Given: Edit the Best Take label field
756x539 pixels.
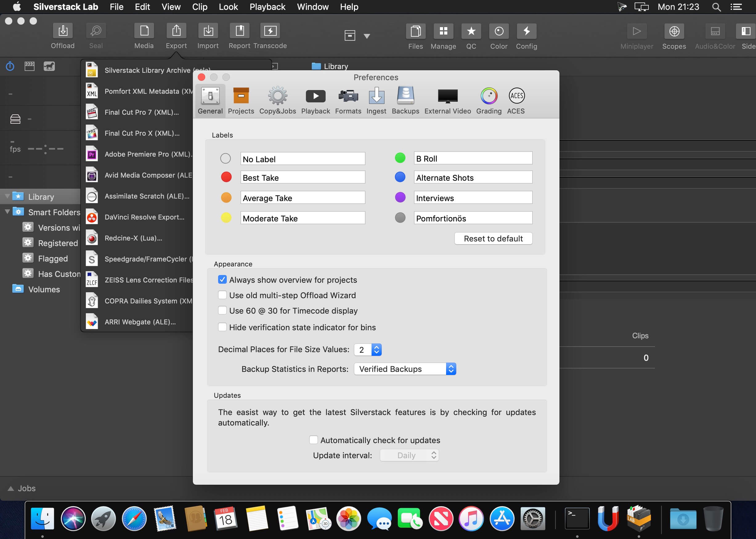Looking at the screenshot, I should coord(303,177).
